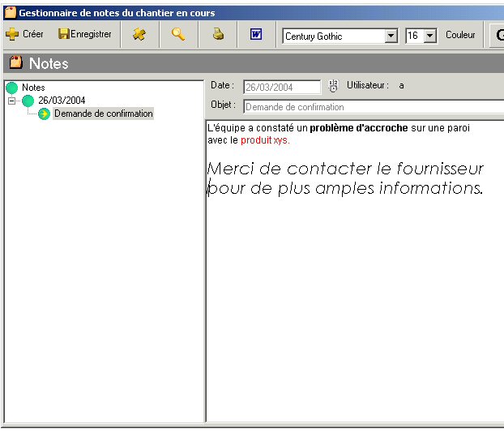504x433 pixels.
Task: Click the green circle icon beside Notes
Action: tap(12, 88)
